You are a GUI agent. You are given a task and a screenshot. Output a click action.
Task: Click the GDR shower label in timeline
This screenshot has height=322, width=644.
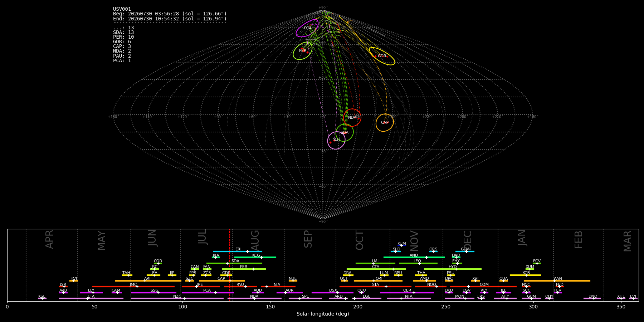(x=226, y=273)
